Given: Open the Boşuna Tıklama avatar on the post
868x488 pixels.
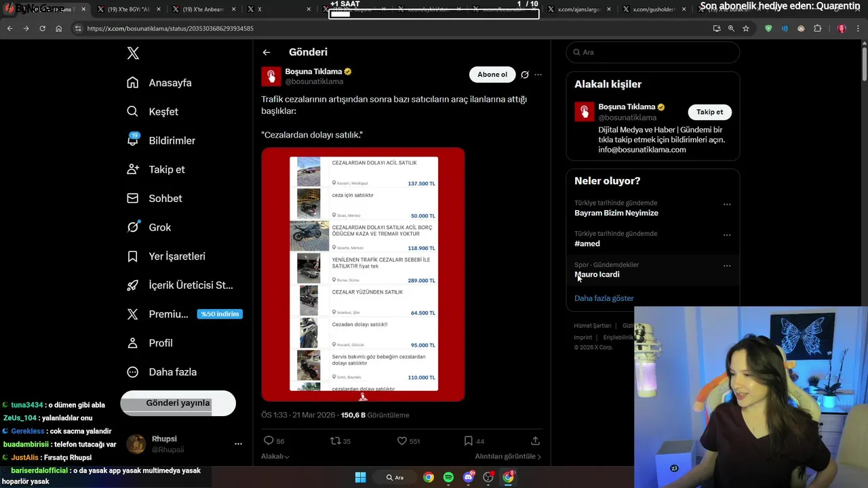Looking at the screenshot, I should click(x=271, y=76).
